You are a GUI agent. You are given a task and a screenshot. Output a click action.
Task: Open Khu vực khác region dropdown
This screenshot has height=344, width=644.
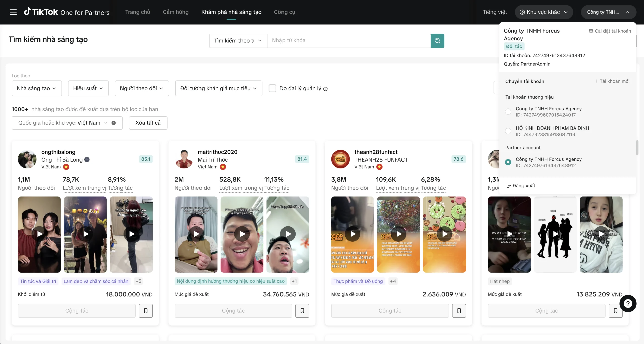click(544, 12)
